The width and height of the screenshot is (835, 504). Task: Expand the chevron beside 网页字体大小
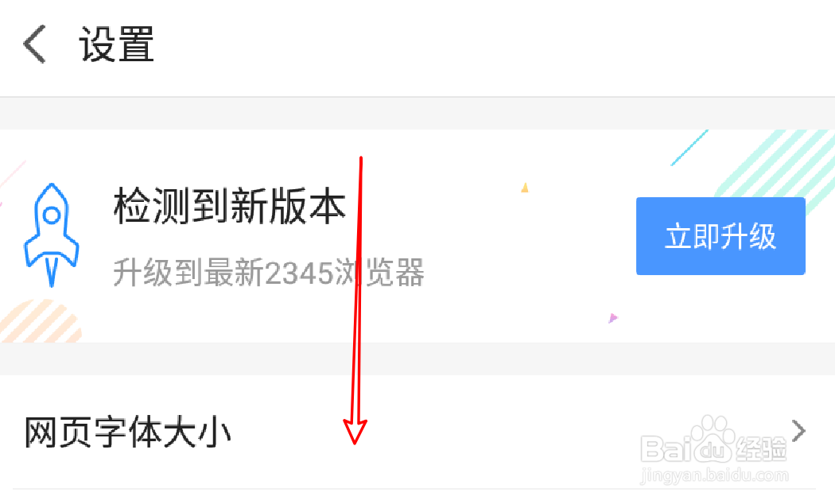(x=798, y=431)
